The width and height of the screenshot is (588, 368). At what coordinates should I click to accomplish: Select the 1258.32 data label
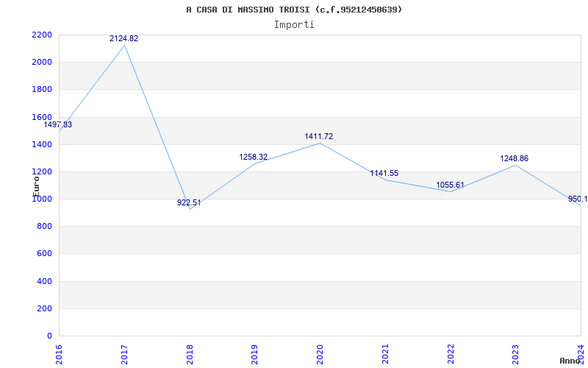254,157
